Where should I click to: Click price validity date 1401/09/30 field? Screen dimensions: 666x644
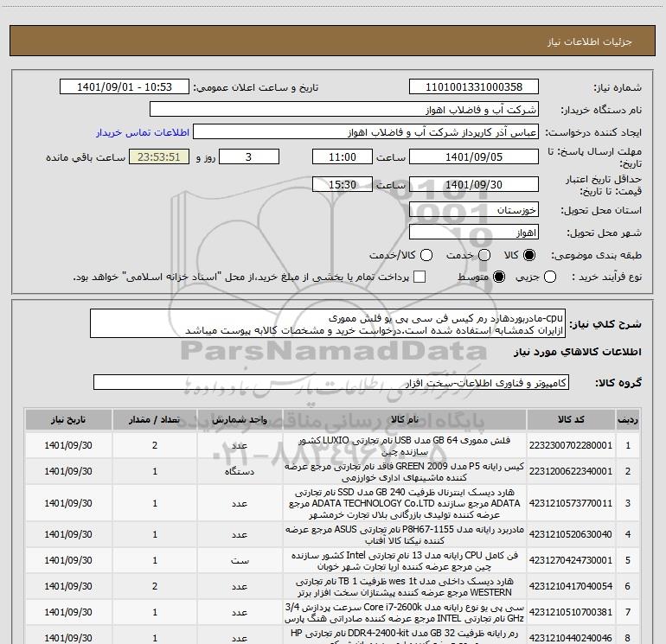click(474, 184)
